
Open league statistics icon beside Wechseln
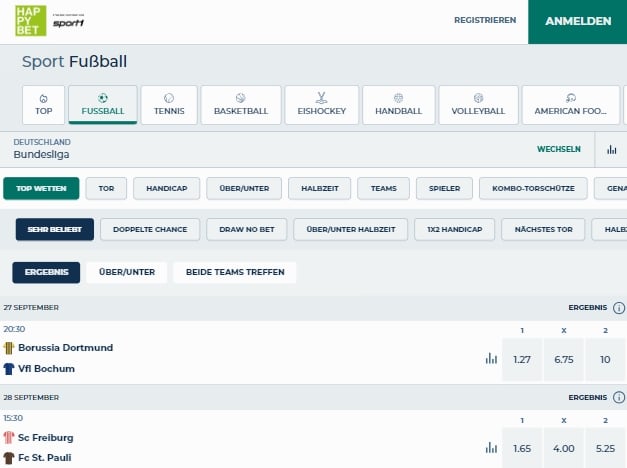611,150
